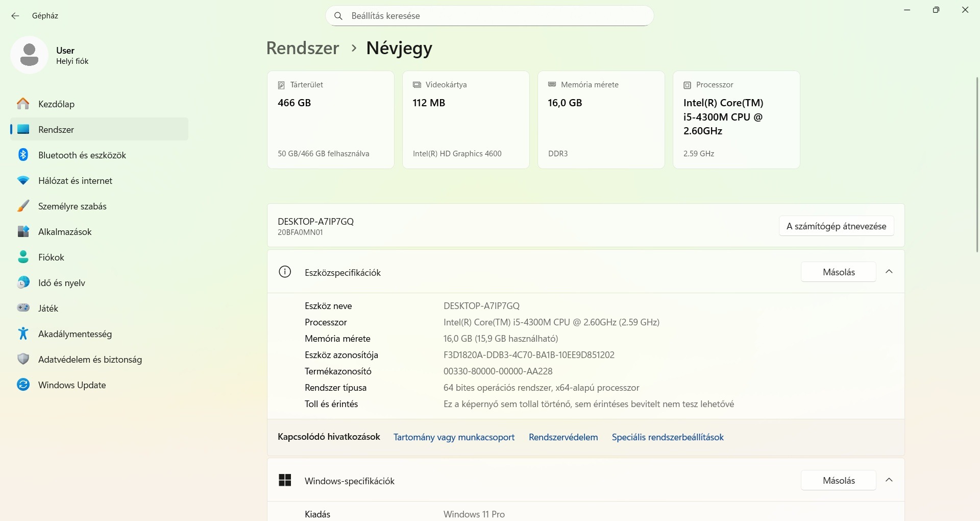Click A számítógép átnevezése button
980x521 pixels.
tap(836, 226)
